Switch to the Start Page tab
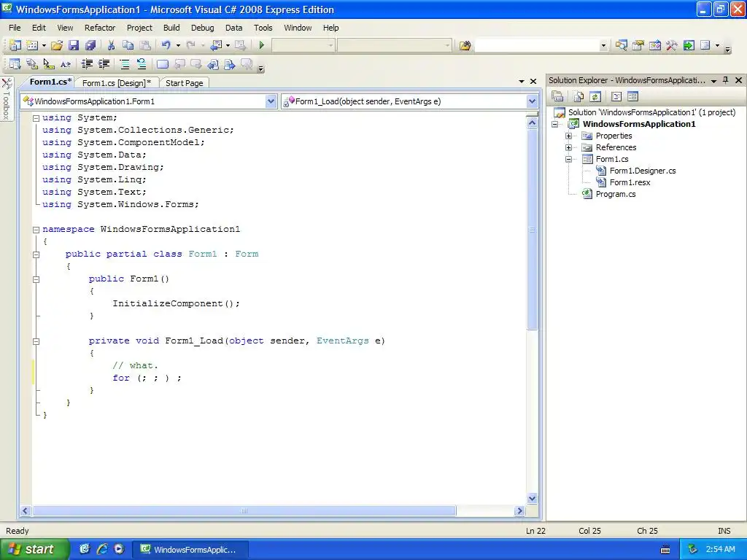Image resolution: width=747 pixels, height=560 pixels. pyautogui.click(x=184, y=83)
